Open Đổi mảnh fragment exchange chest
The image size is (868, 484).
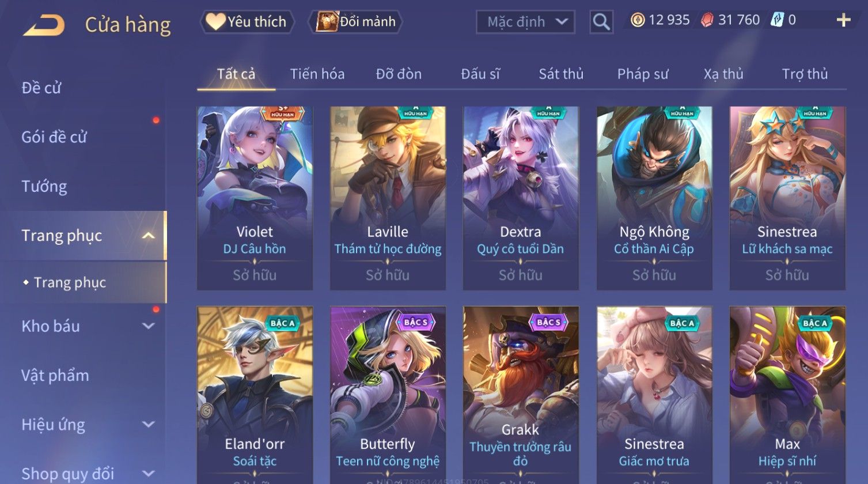355,22
